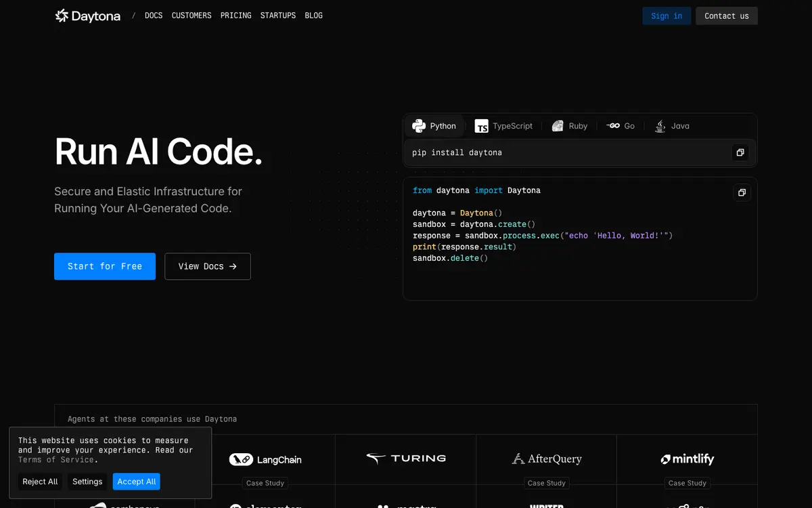Click the Sign in button
Screen dimensions: 812x508
667,16
